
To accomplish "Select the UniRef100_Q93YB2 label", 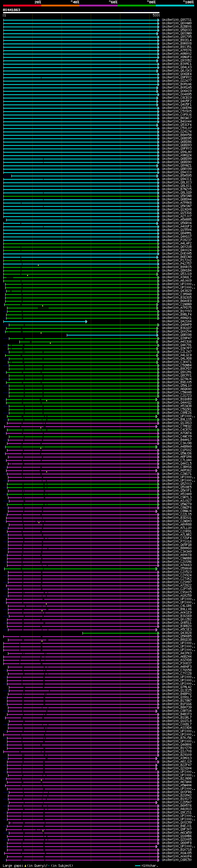I will pyautogui.click(x=177, y=61).
